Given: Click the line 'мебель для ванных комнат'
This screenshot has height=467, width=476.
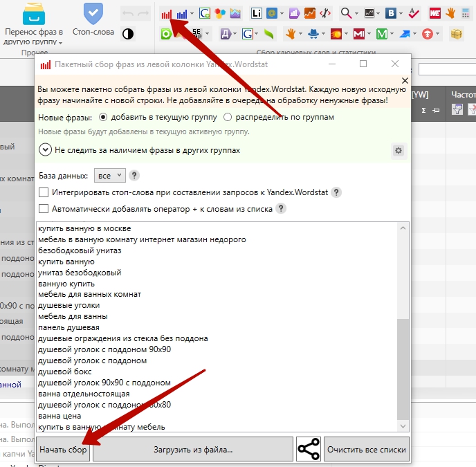Looking at the screenshot, I should click(x=89, y=294).
